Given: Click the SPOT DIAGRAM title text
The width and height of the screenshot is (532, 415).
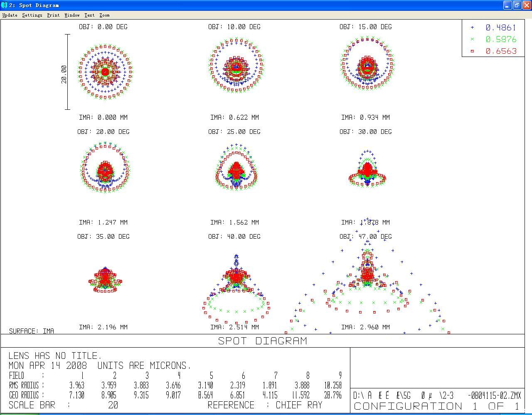Looking at the screenshot, I should (x=263, y=341).
